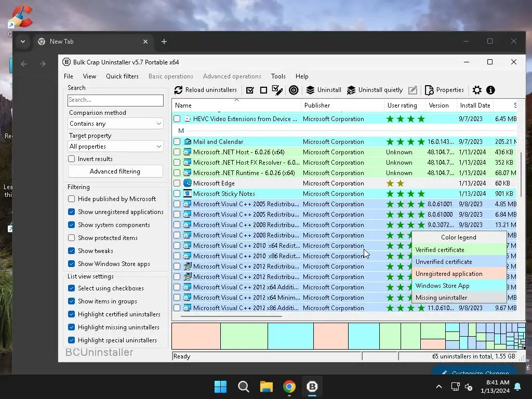Click Chrome back arrow button

tap(24, 64)
